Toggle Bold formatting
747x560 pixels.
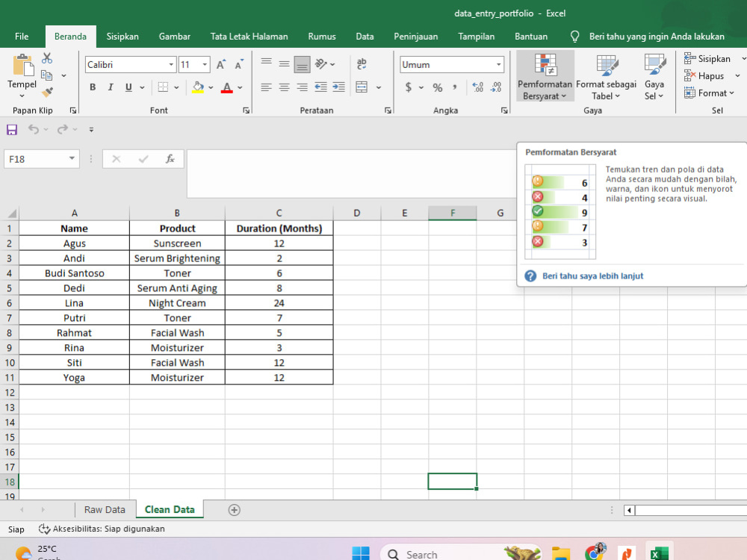tap(93, 87)
